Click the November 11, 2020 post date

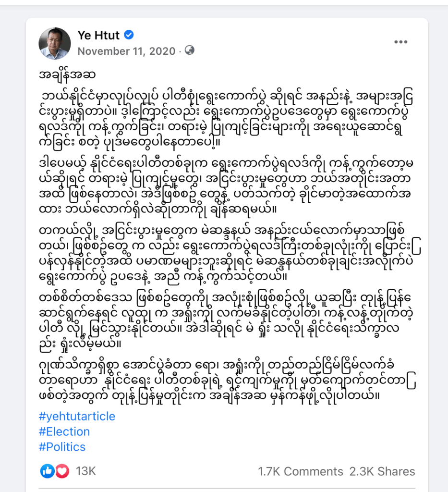point(127,51)
